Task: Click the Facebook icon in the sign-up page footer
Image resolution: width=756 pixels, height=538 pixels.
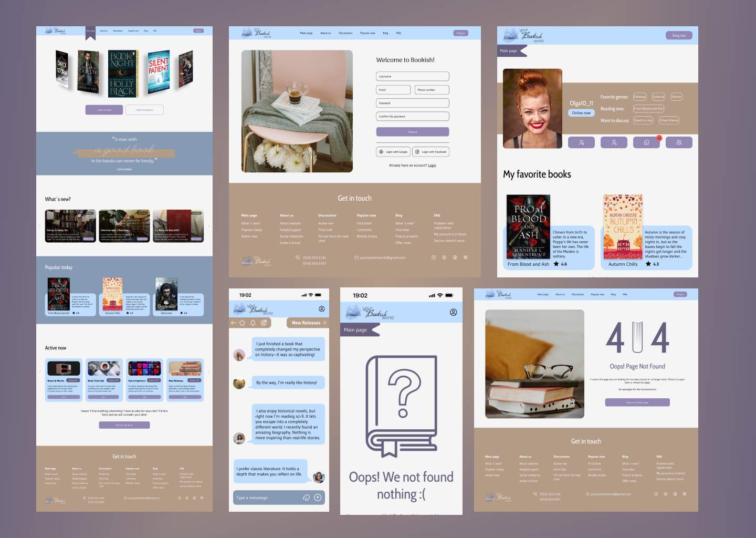Action: [x=455, y=257]
